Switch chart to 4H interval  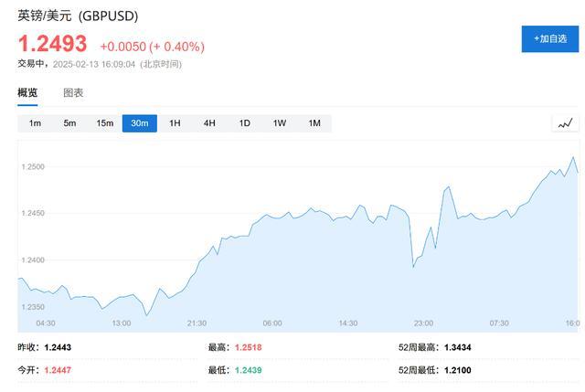click(x=209, y=123)
